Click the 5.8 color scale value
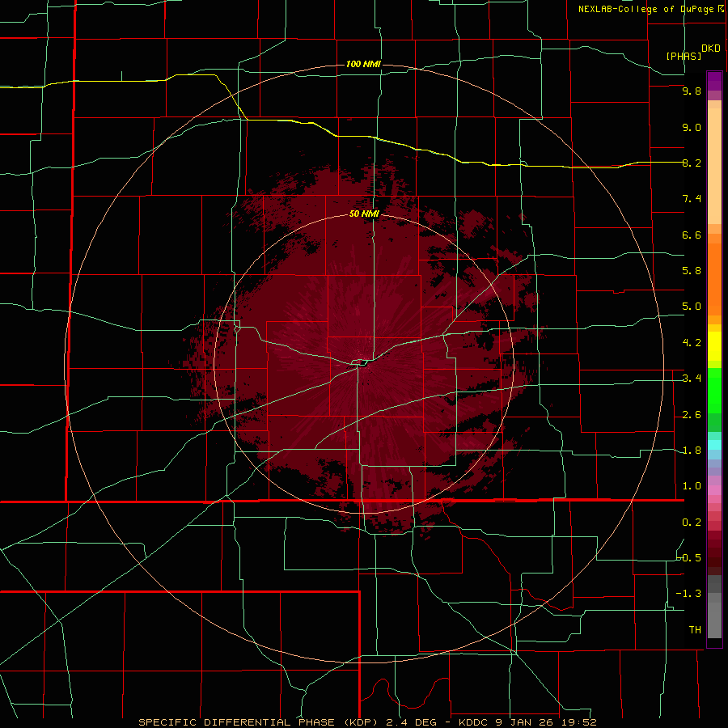Image resolution: width=728 pixels, height=728 pixels. (692, 270)
